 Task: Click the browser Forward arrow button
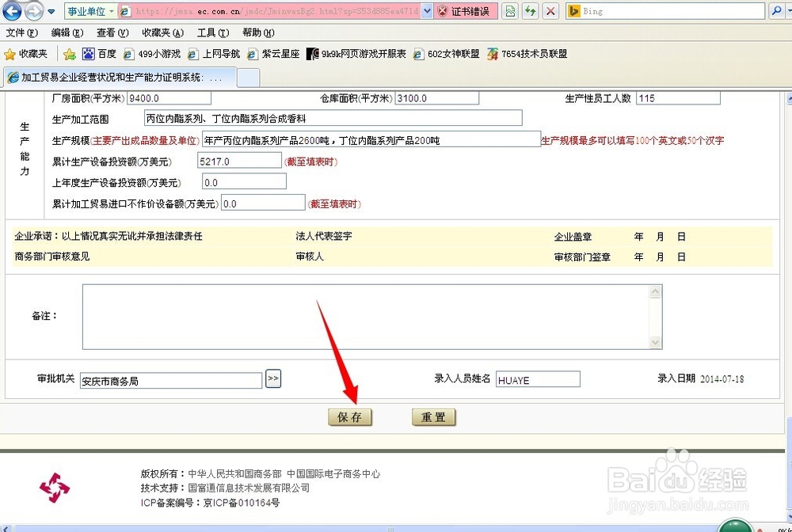[34, 11]
